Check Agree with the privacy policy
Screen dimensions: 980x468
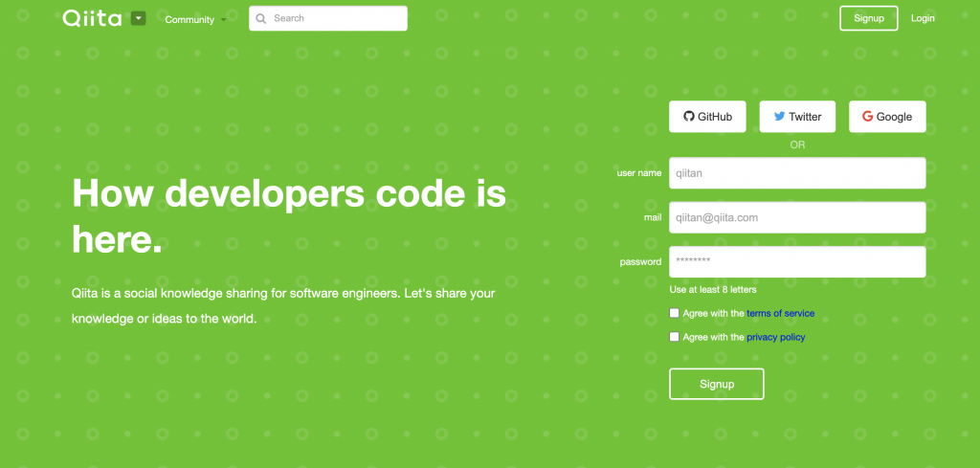674,337
